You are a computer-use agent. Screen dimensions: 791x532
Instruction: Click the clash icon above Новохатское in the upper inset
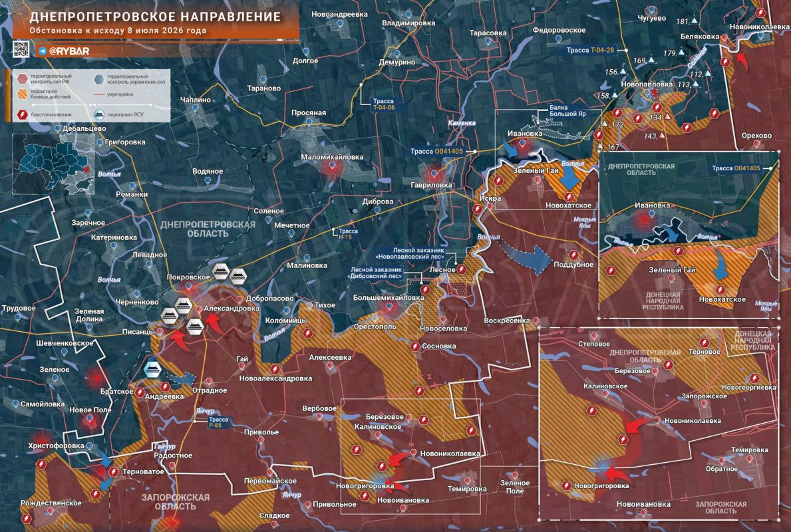pyautogui.click(x=719, y=290)
